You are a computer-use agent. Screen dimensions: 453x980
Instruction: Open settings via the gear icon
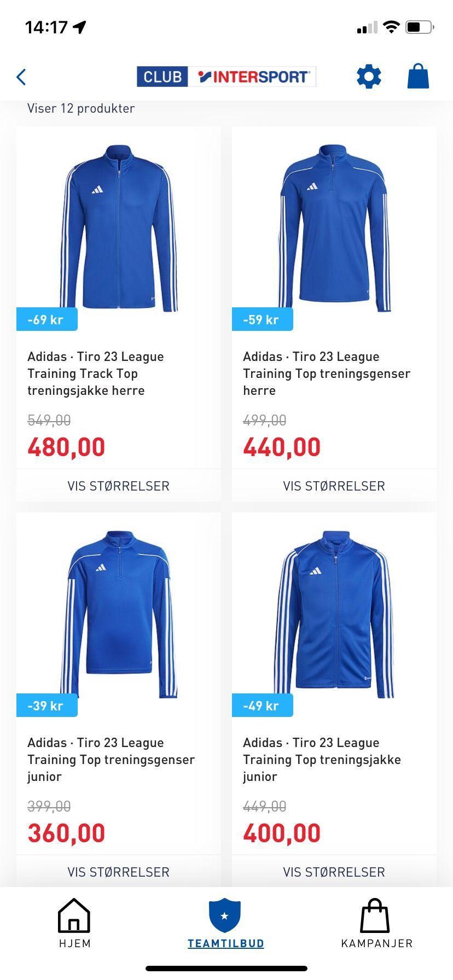[x=369, y=77]
